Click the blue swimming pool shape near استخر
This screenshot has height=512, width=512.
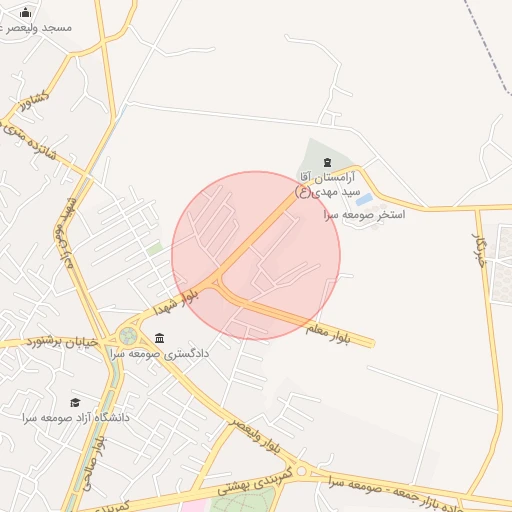364,199
